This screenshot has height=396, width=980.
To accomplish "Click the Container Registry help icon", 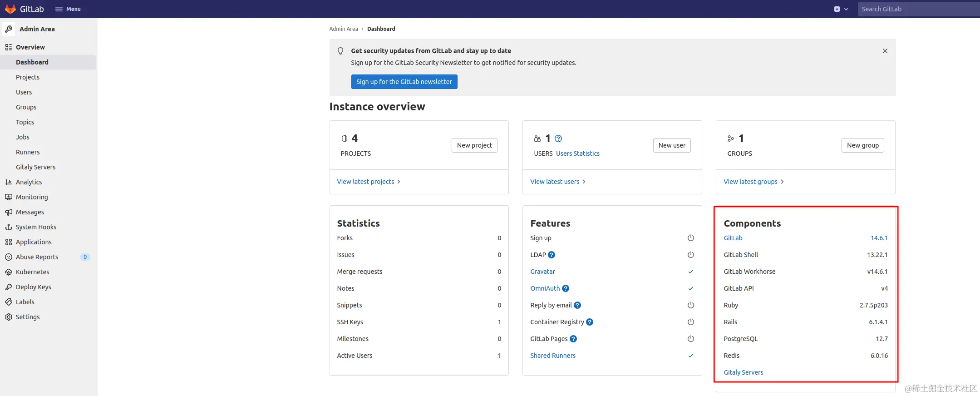I will pos(590,322).
